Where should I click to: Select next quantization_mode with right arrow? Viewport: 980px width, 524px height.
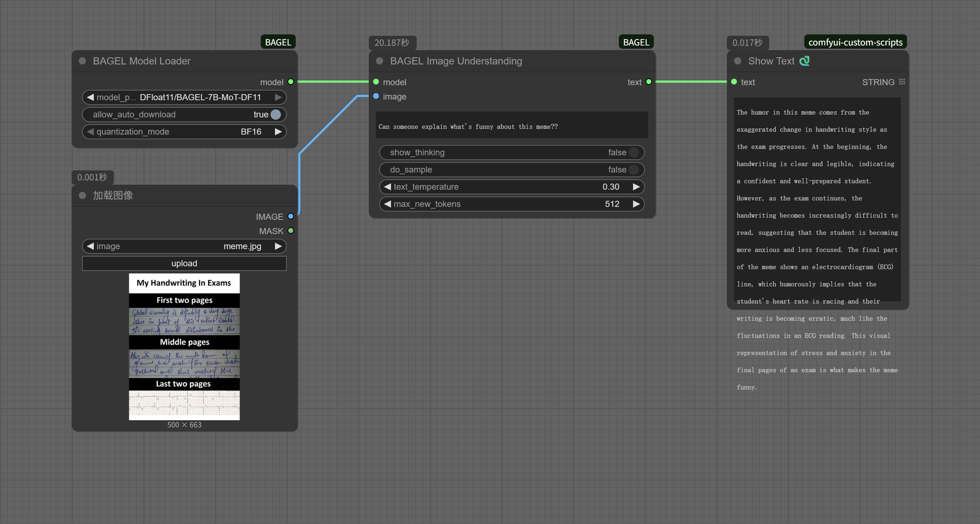pos(279,132)
